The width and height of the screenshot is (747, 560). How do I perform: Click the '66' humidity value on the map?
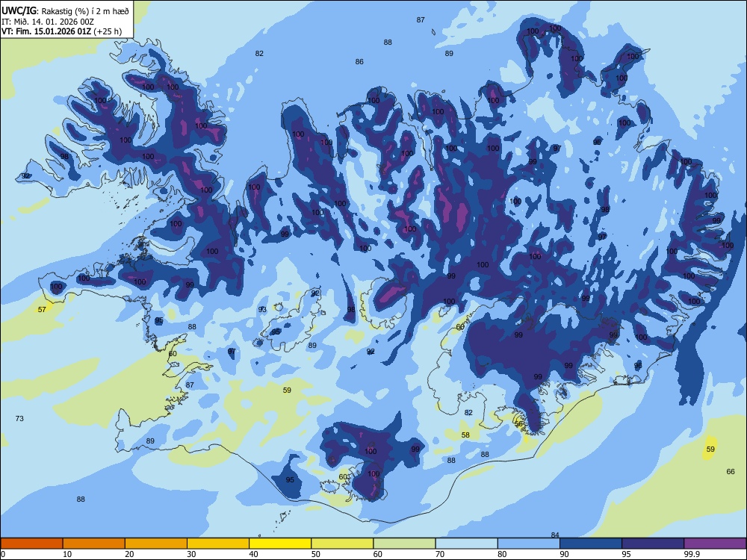click(x=731, y=471)
